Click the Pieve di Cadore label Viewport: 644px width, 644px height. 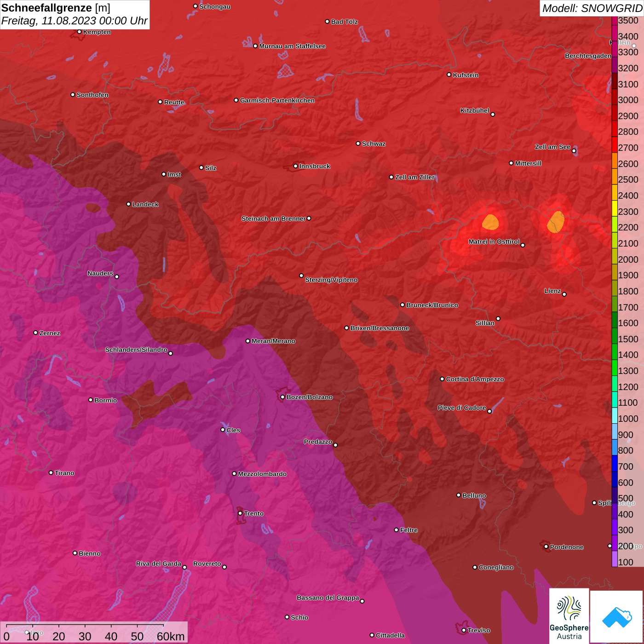coord(462,408)
